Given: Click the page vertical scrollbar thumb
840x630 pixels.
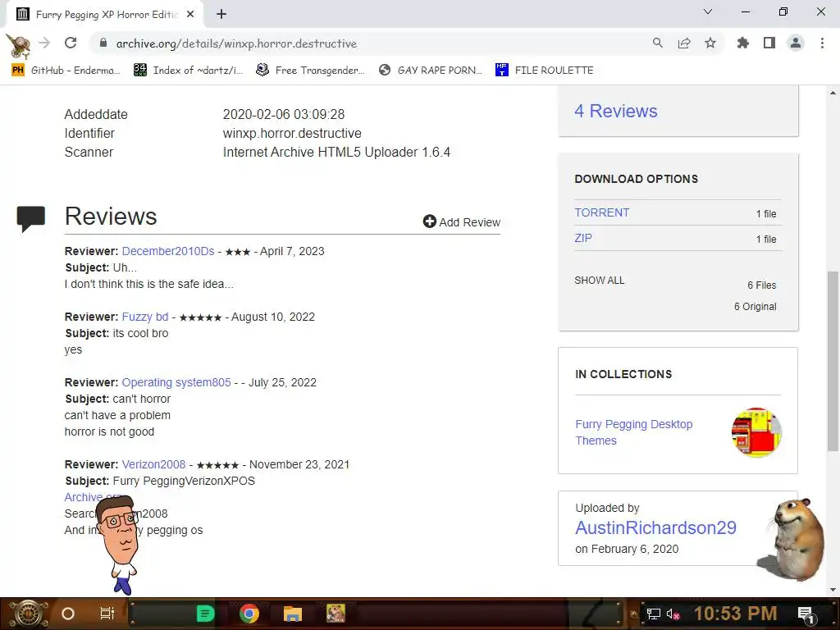Looking at the screenshot, I should tap(833, 361).
